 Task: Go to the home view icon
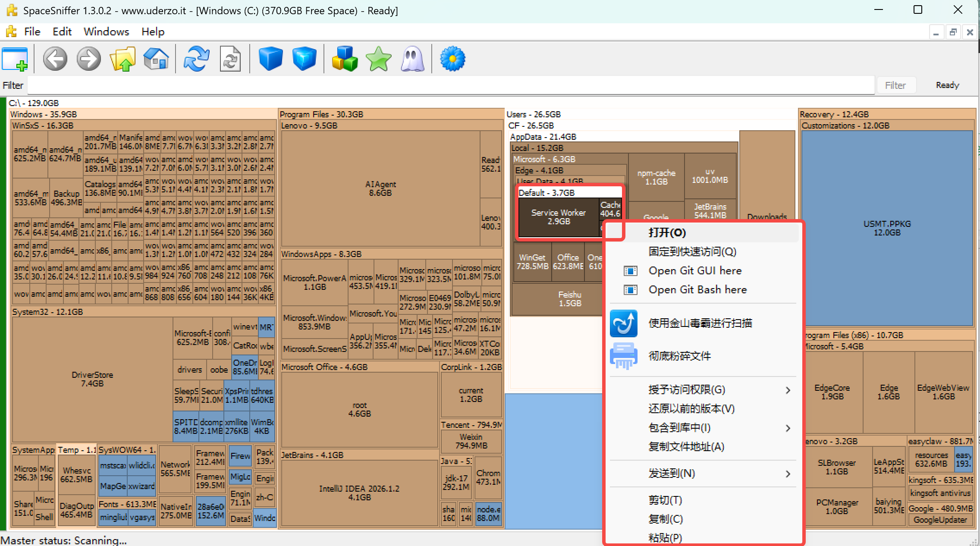click(156, 59)
